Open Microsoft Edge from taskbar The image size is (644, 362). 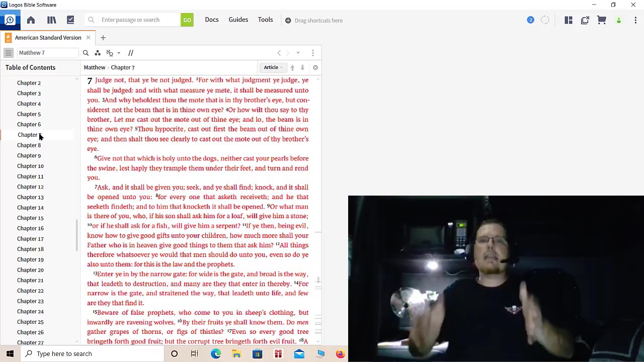(216, 354)
